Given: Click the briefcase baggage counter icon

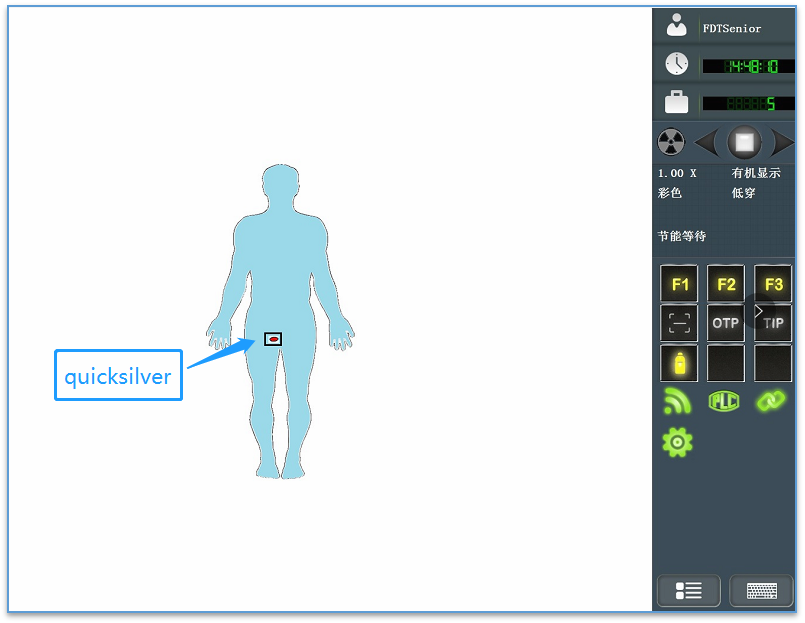Looking at the screenshot, I should pos(677,102).
